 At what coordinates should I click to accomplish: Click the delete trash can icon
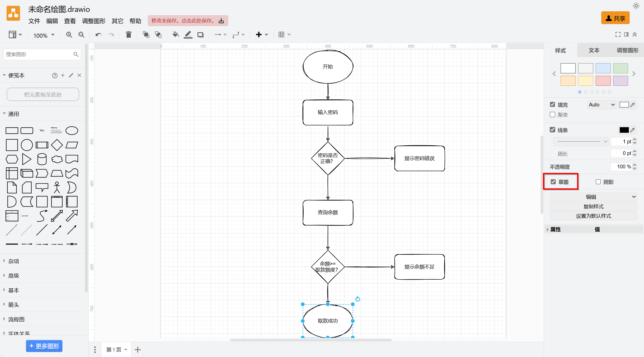[129, 35]
